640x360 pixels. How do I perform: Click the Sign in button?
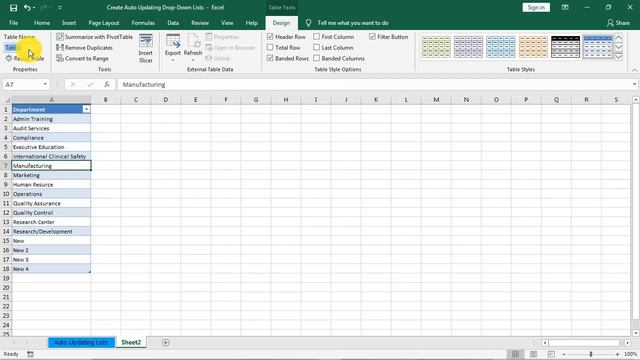pos(536,7)
